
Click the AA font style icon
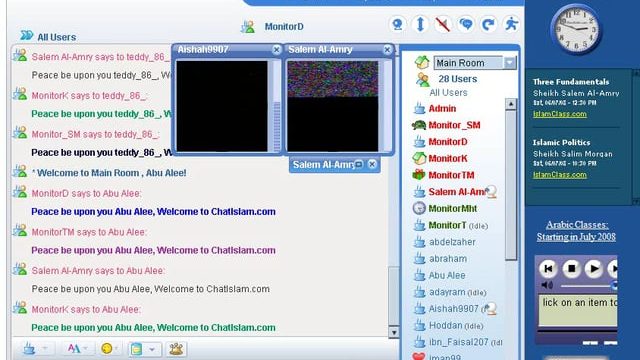coord(74,349)
